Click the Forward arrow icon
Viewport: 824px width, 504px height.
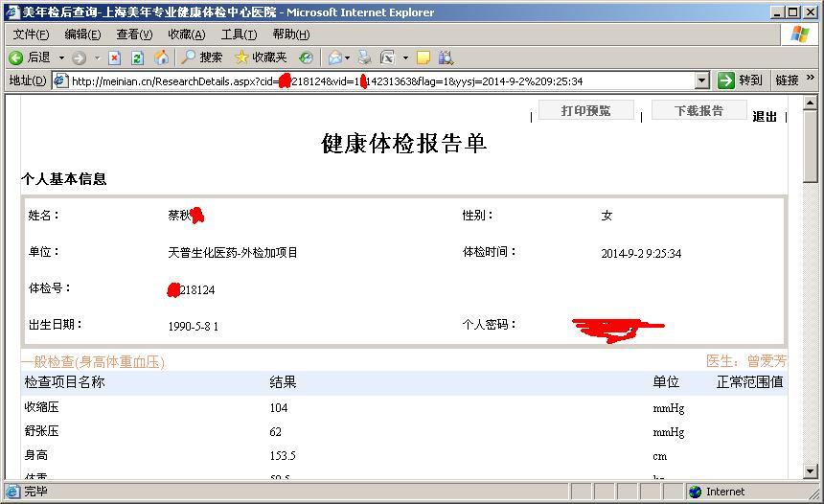(79, 57)
